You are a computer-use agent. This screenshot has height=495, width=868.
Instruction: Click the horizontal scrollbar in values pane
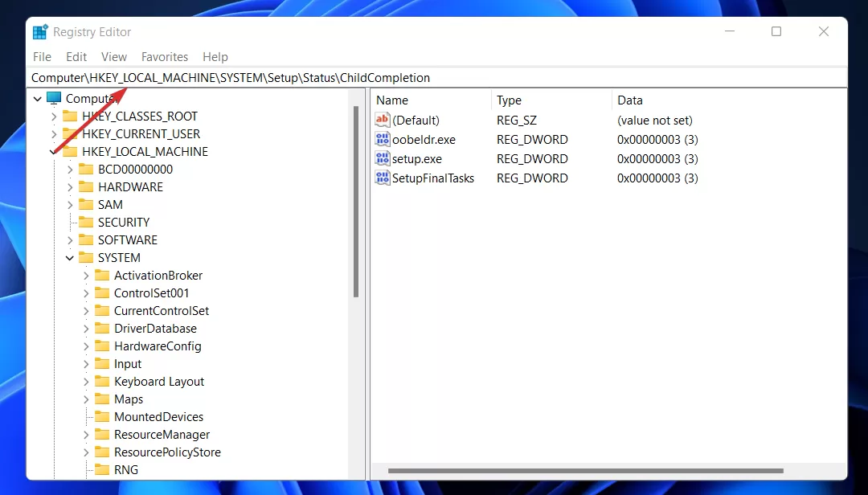[x=586, y=471]
